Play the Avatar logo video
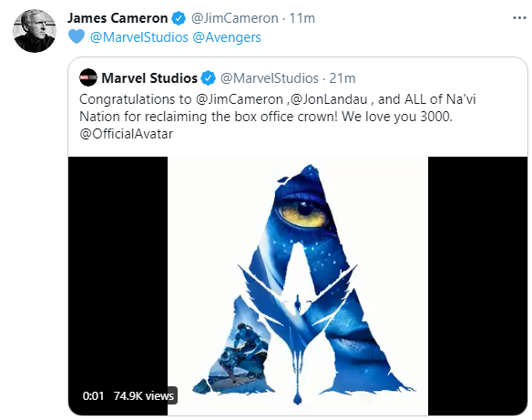This screenshot has width=532, height=420. [x=298, y=286]
